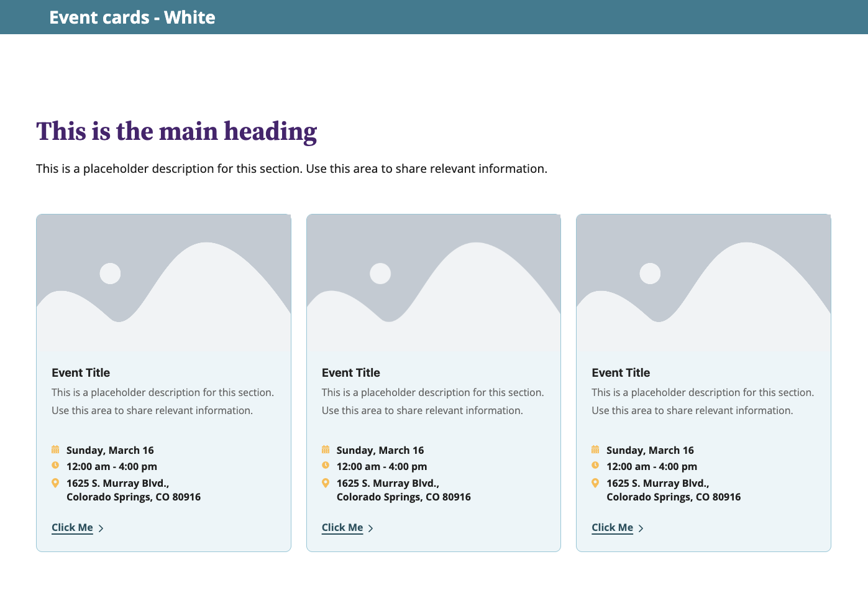This screenshot has height=613, width=868.
Task: Click chevron arrow beside second Click Me
Action: click(371, 528)
